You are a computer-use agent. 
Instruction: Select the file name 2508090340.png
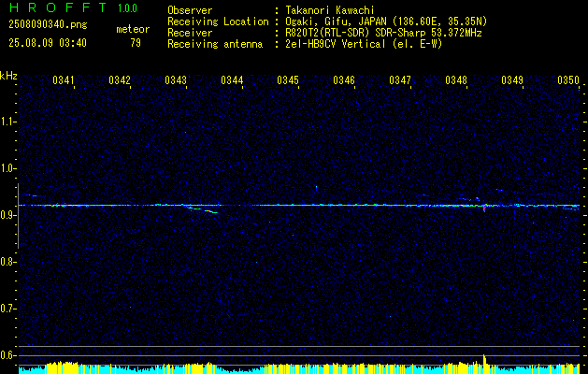[48, 24]
